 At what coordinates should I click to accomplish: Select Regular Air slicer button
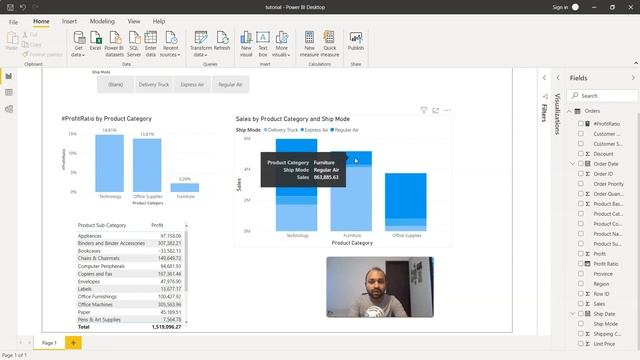point(230,84)
